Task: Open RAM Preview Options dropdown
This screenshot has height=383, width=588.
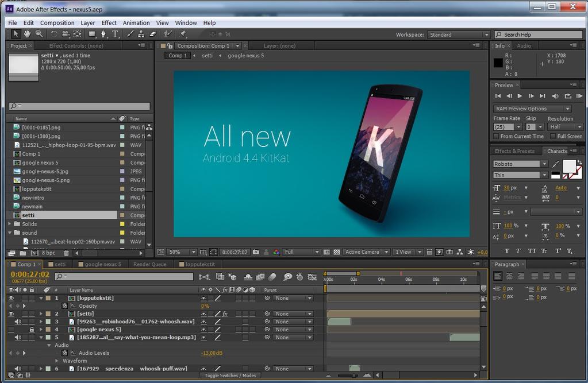Action: point(532,109)
